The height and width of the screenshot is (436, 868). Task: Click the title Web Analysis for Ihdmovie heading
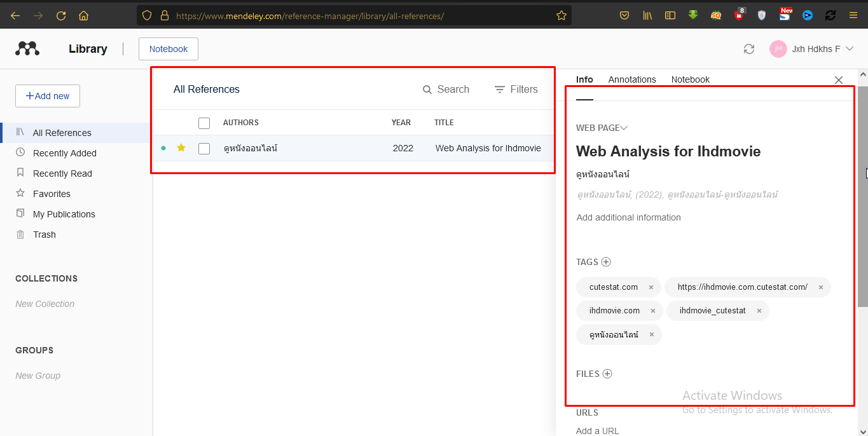[668, 151]
